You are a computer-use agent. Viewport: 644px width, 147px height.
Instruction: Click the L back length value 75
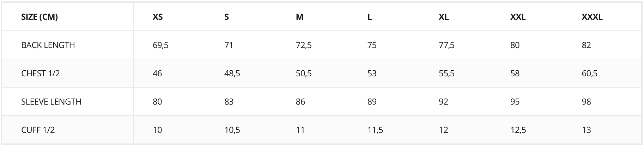click(x=372, y=45)
